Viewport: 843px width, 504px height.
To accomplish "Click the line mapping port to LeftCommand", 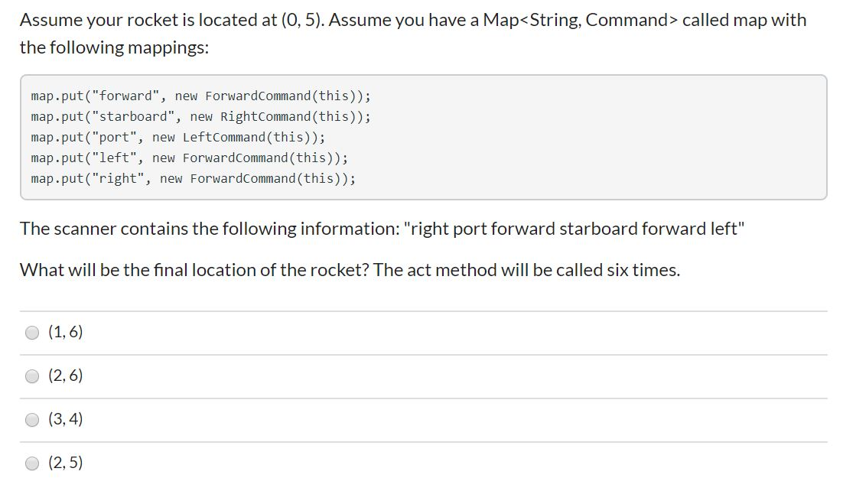I will (x=177, y=137).
